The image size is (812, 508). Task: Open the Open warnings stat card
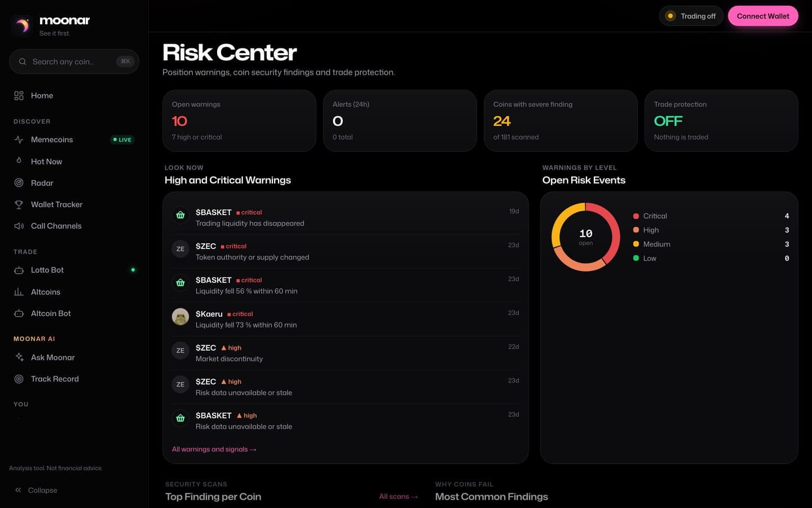(x=239, y=121)
